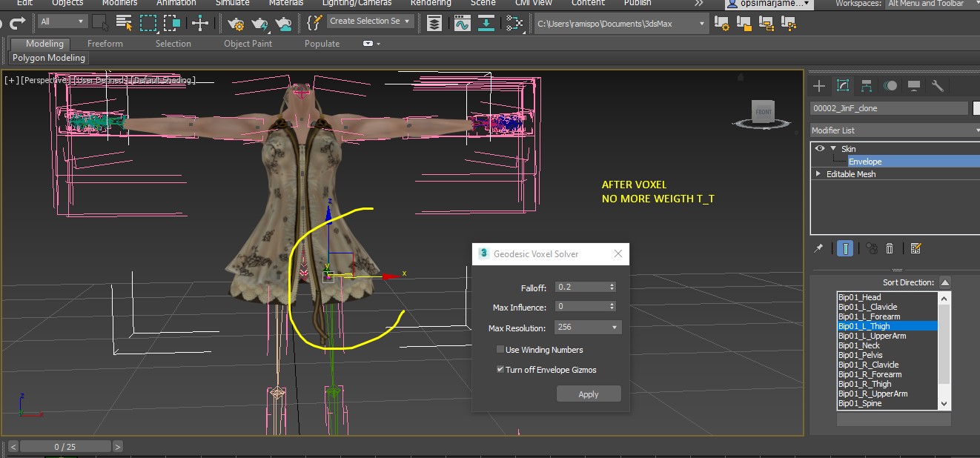Increase Falloff with the spinner arrow
980x458 pixels.
[x=611, y=284]
